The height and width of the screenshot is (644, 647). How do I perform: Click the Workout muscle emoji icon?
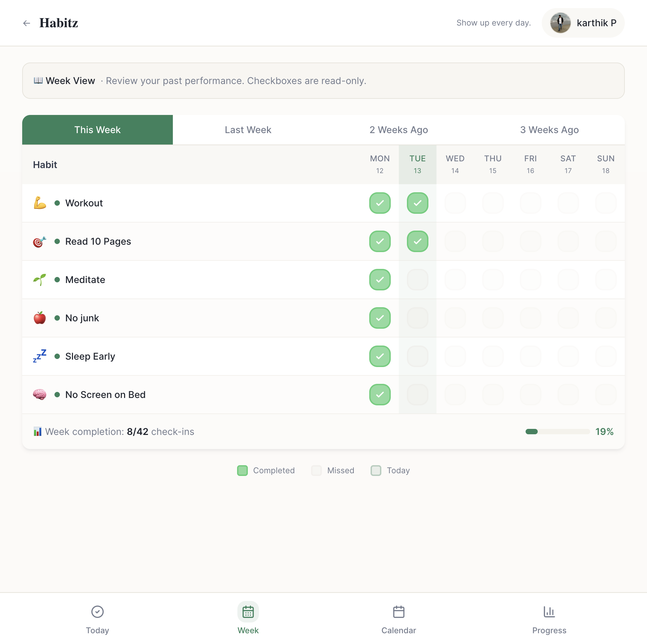(x=39, y=203)
